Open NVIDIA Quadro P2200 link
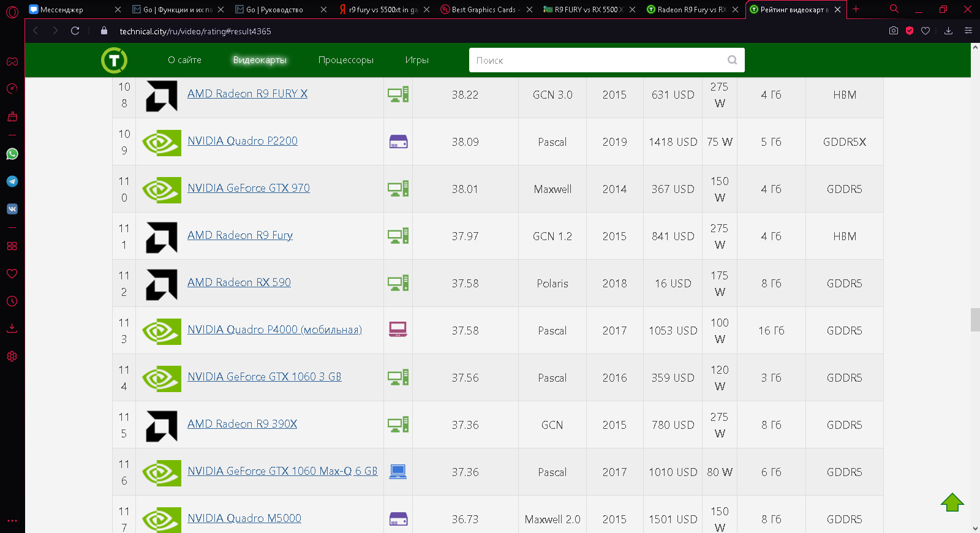 click(x=243, y=141)
